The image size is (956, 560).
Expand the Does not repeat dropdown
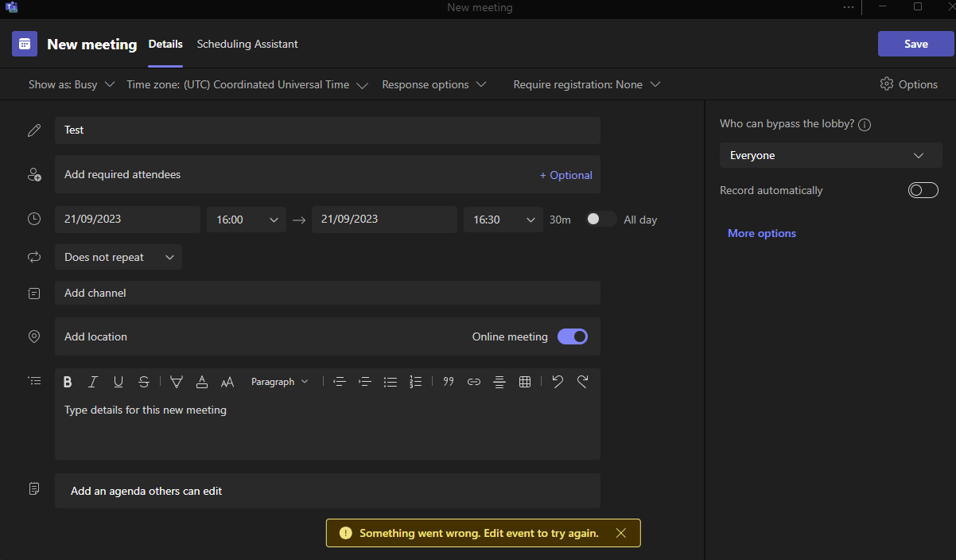point(119,257)
